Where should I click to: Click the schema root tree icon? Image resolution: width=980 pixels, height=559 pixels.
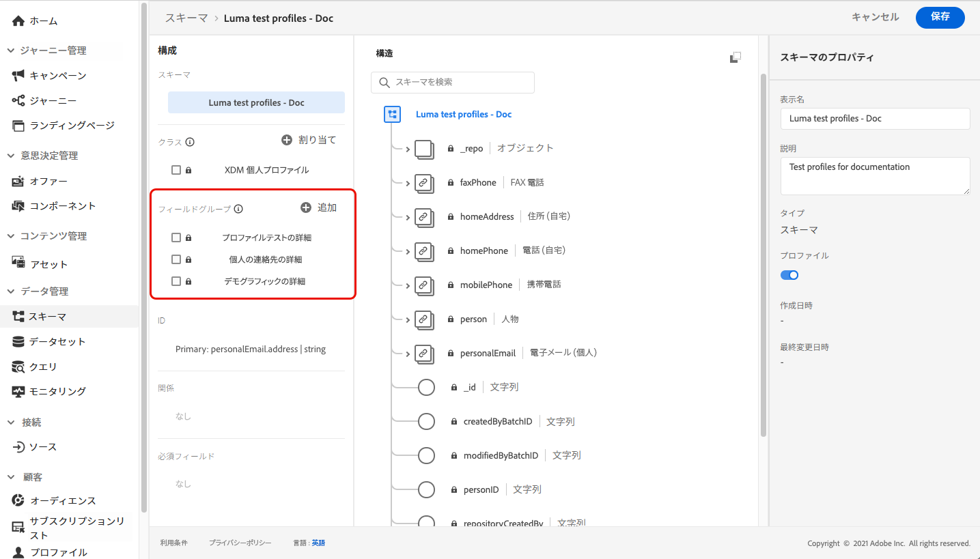point(392,114)
